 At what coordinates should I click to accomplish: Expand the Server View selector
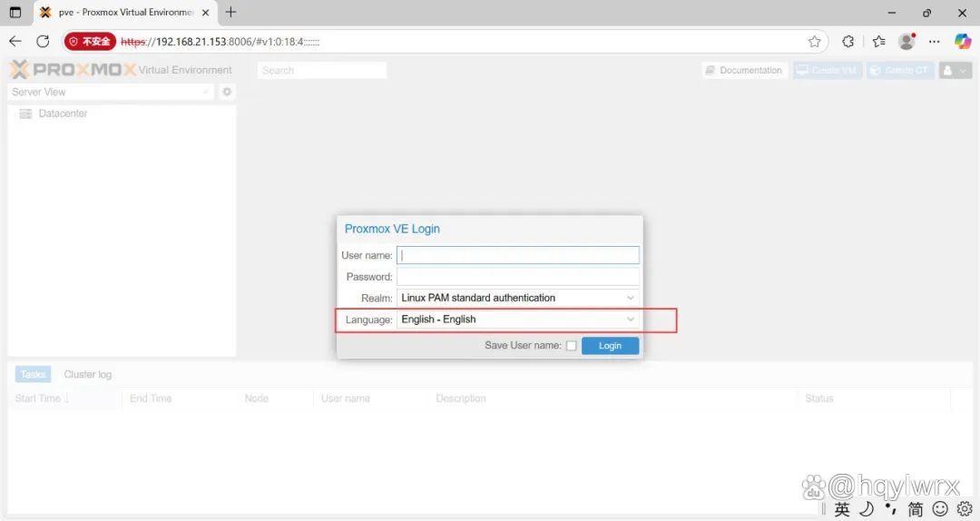point(112,92)
